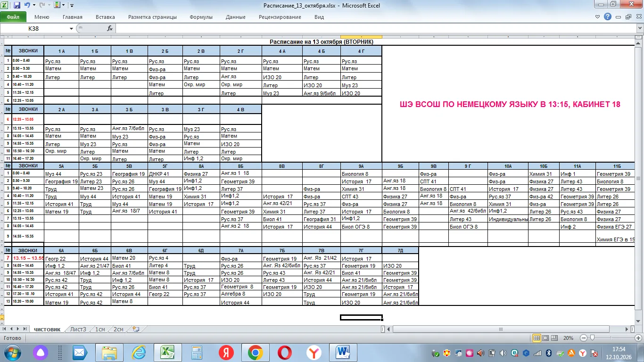Switch to Normal view in status bar
The width and height of the screenshot is (644, 362).
coord(537,338)
